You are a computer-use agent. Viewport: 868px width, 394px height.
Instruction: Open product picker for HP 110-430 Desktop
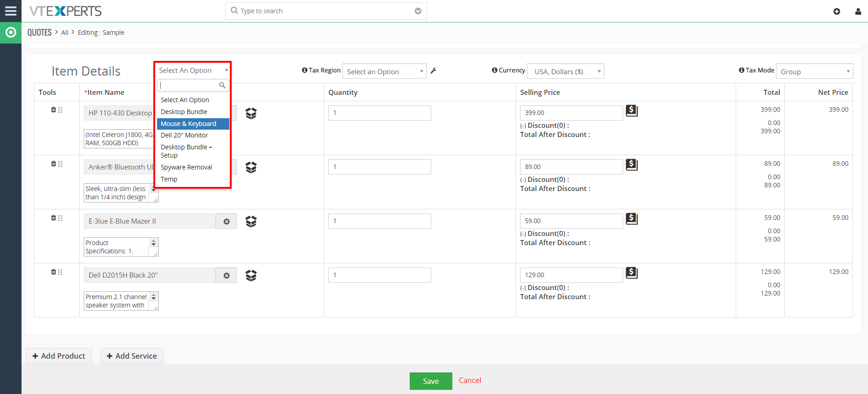(x=251, y=113)
